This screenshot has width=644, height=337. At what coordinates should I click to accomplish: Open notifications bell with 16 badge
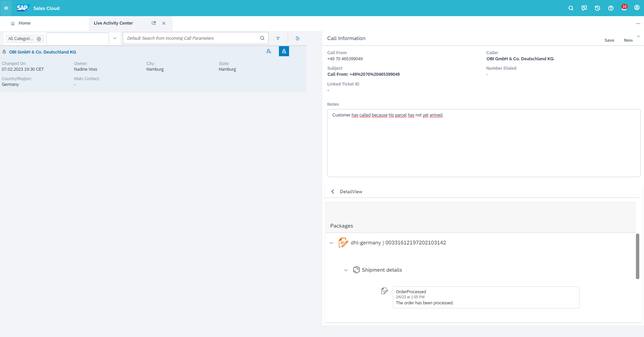(624, 8)
